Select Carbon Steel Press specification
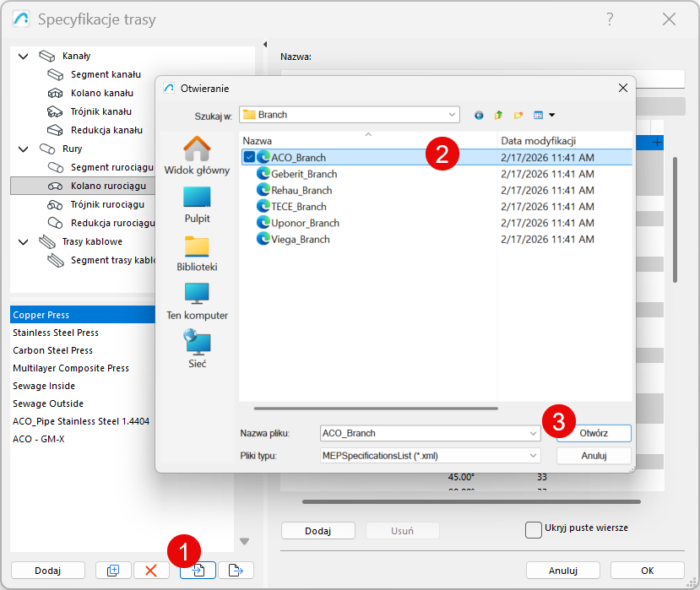 click(x=83, y=350)
